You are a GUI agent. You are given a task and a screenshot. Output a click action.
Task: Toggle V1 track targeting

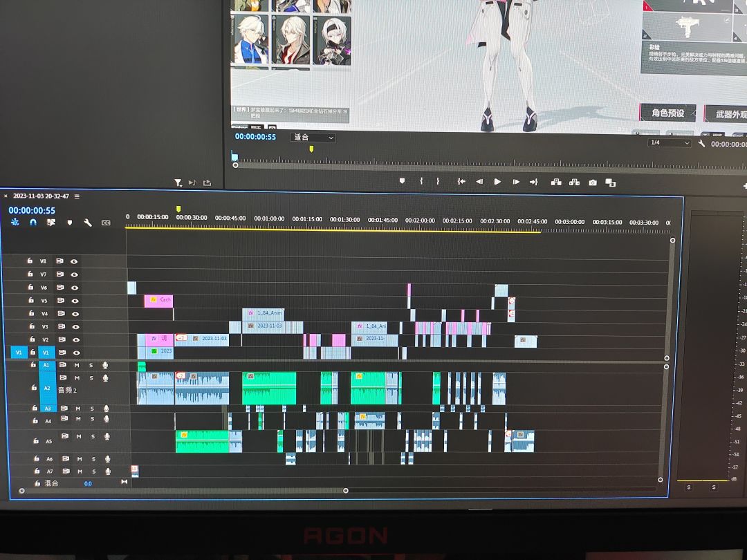46,353
